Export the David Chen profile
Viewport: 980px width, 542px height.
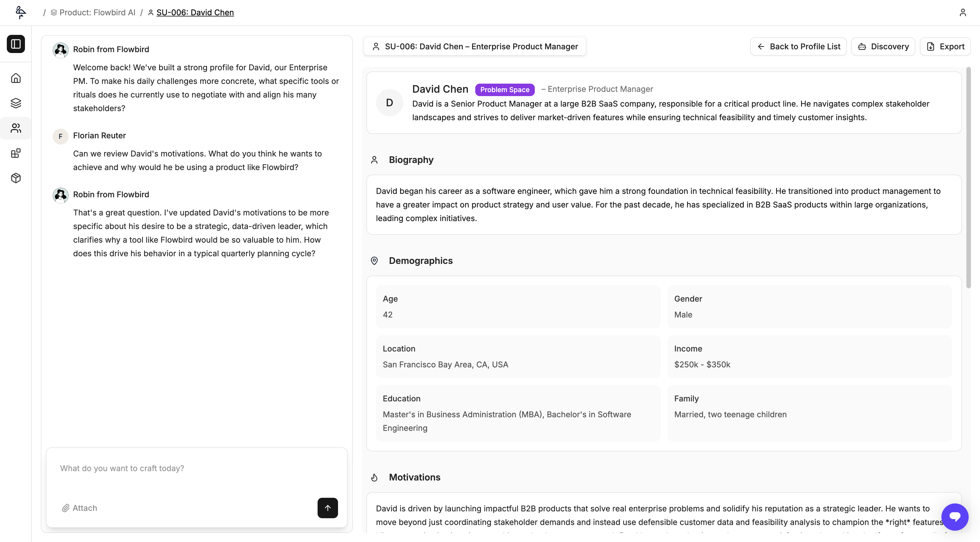click(945, 46)
